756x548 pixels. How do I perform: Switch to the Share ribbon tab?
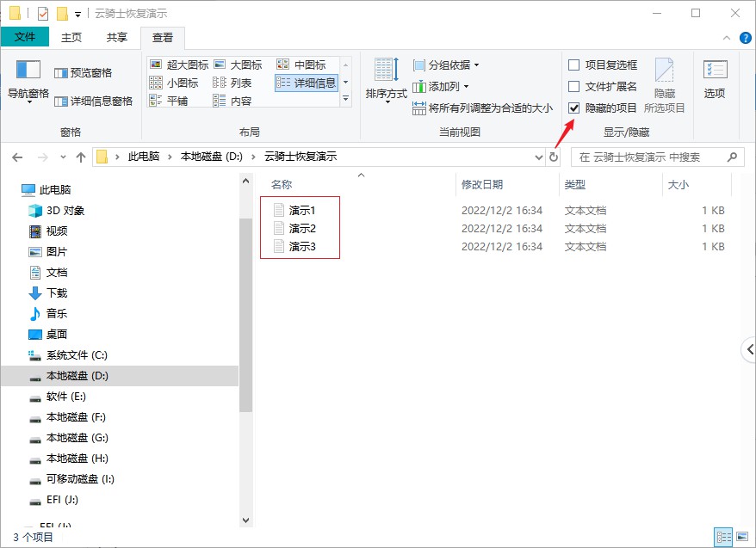(x=117, y=37)
